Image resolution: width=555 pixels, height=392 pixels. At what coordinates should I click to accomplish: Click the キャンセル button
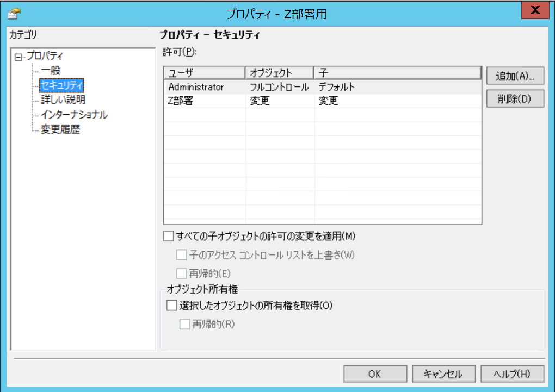(443, 374)
